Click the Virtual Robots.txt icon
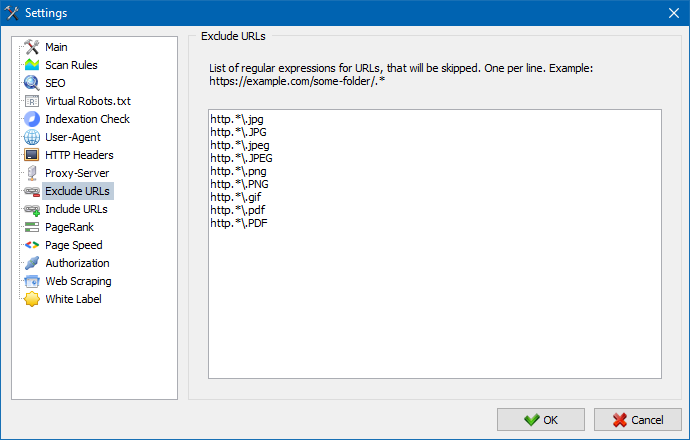The image size is (690, 440). [32, 101]
